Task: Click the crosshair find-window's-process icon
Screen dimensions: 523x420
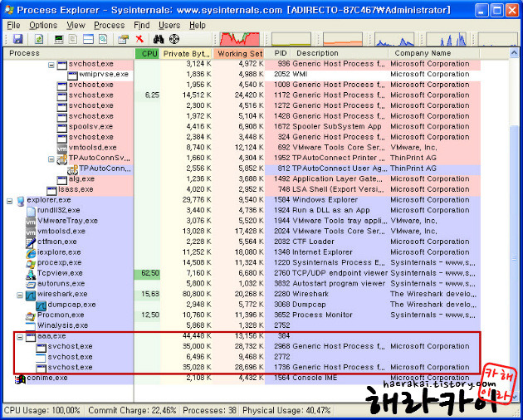Action: click(174, 39)
